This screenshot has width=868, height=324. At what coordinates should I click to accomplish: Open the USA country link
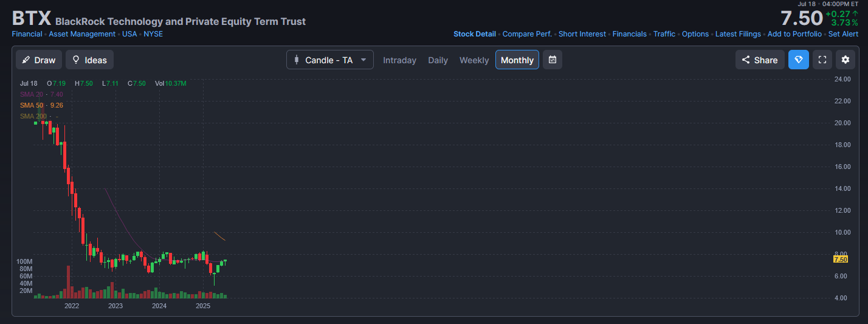[129, 34]
